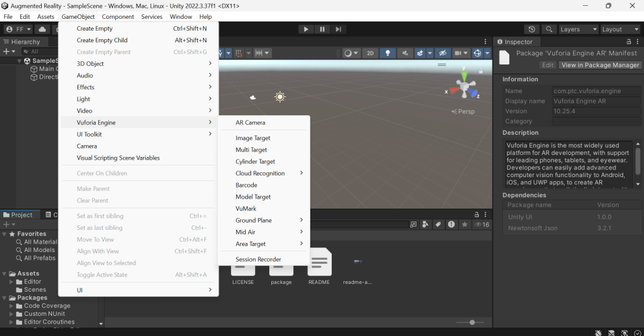Toggle hidden objects scene visibility icon

coord(442,53)
